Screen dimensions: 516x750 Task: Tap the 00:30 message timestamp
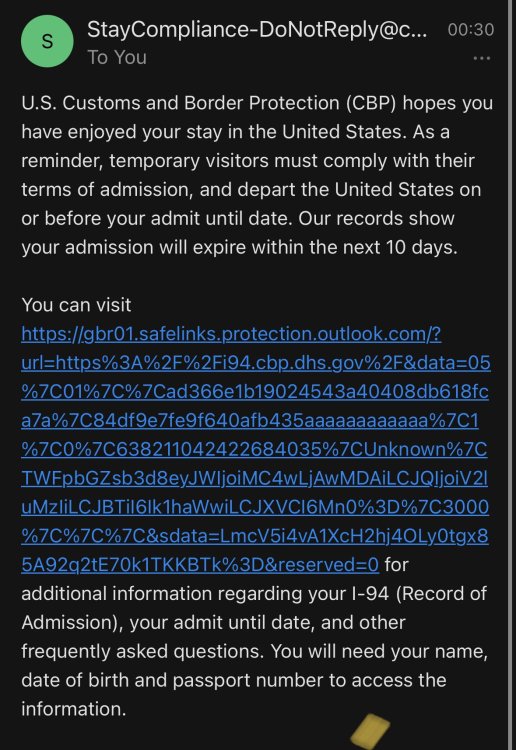(471, 30)
